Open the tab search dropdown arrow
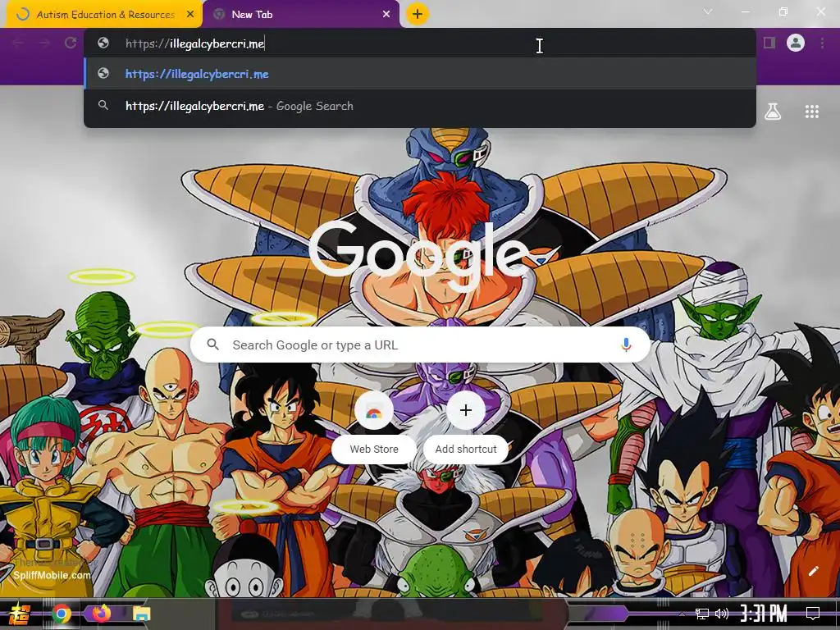Image resolution: width=840 pixels, height=630 pixels. click(x=708, y=11)
